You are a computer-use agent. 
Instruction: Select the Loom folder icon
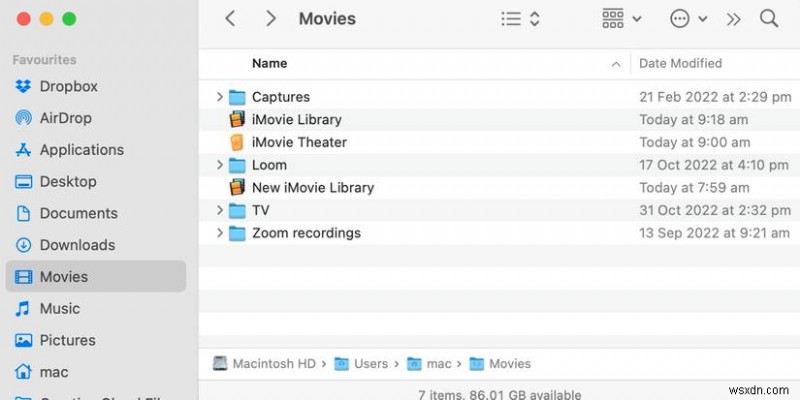click(x=237, y=165)
